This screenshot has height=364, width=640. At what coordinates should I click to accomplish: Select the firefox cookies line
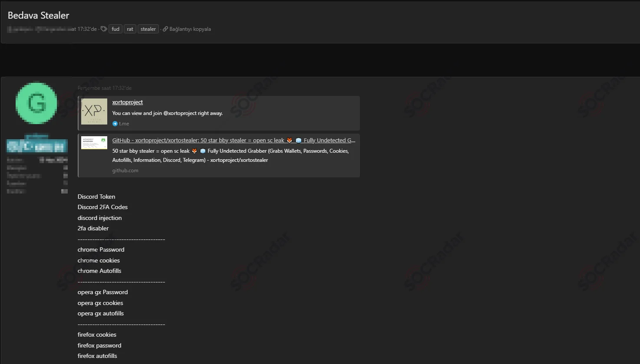(x=97, y=334)
